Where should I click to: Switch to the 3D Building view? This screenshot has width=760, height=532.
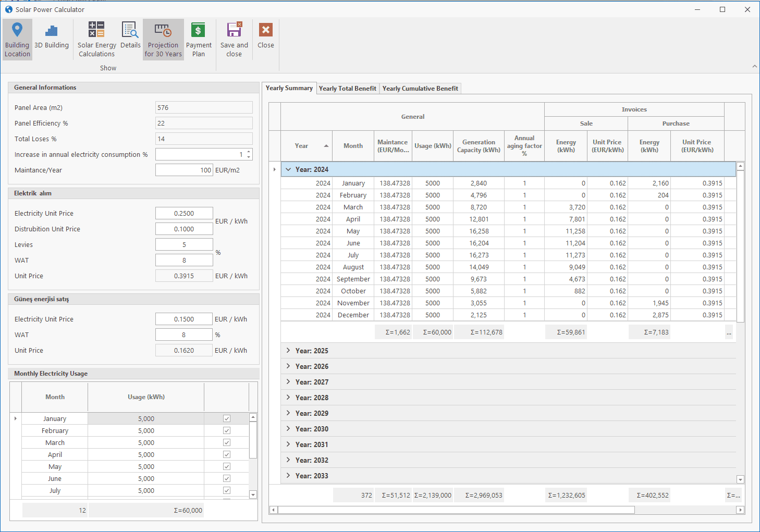tap(52, 36)
